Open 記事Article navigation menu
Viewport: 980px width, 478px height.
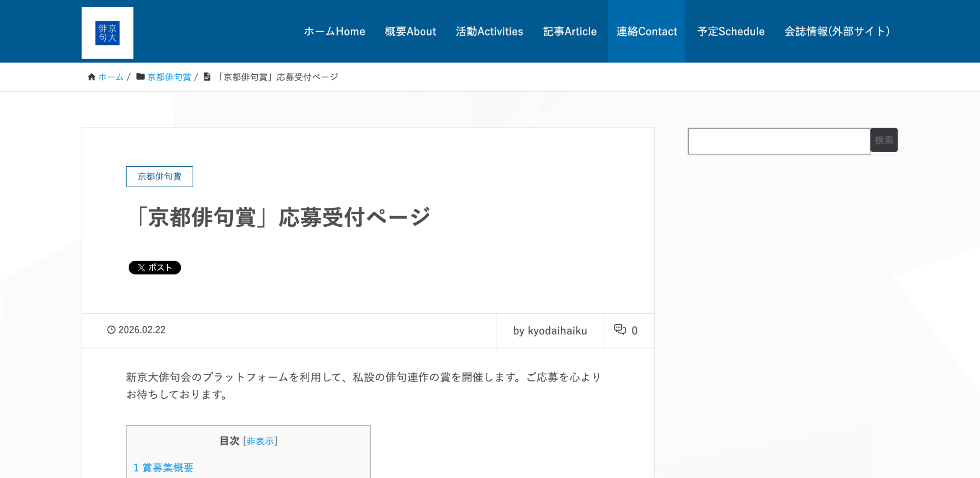pyautogui.click(x=570, y=31)
